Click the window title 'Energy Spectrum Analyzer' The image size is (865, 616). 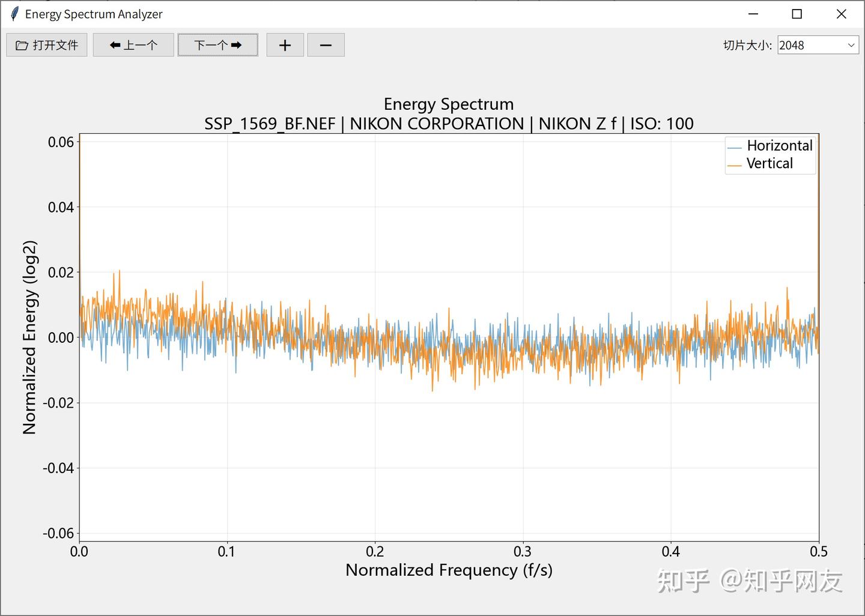coord(94,14)
